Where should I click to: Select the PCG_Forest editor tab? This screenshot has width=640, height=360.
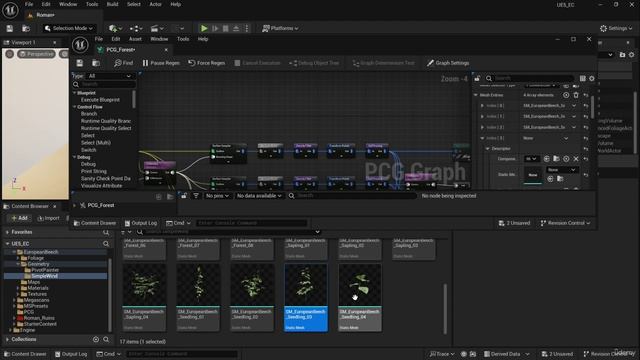click(x=120, y=50)
